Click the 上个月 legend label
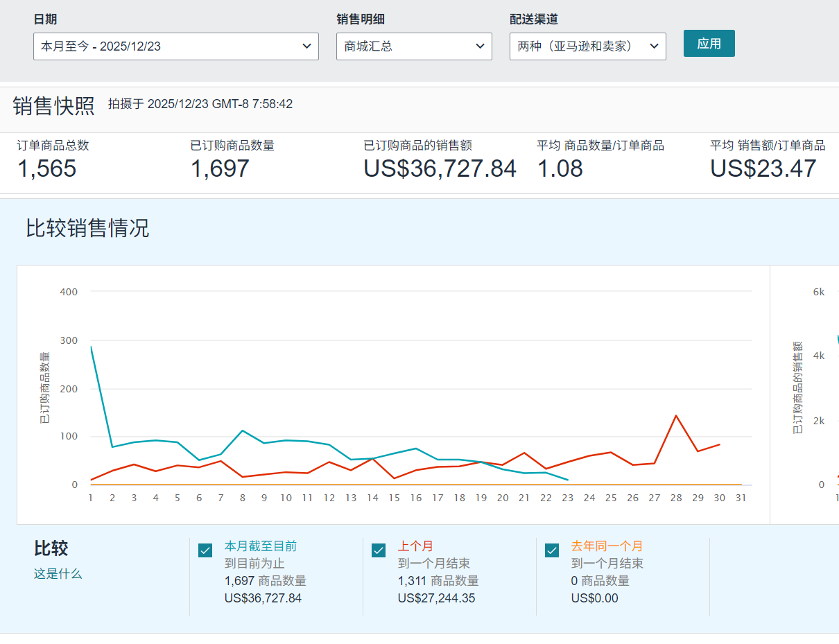Image resolution: width=839 pixels, height=644 pixels. click(415, 546)
